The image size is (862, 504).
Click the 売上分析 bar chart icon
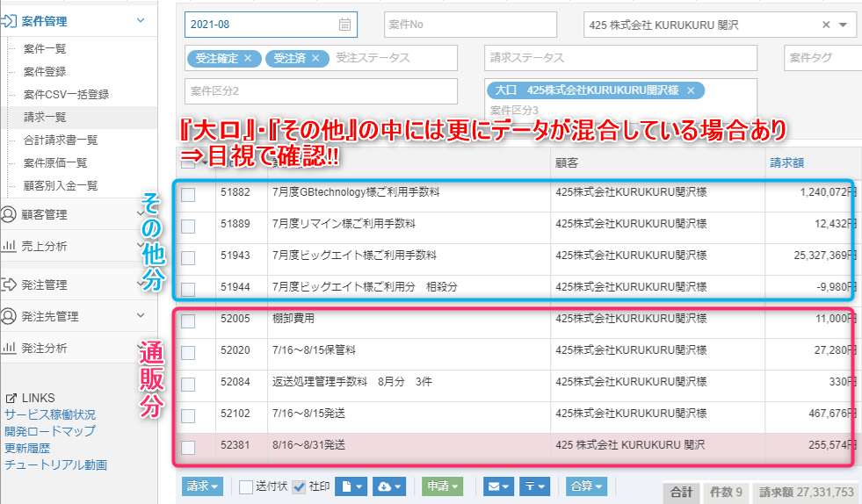(x=9, y=246)
